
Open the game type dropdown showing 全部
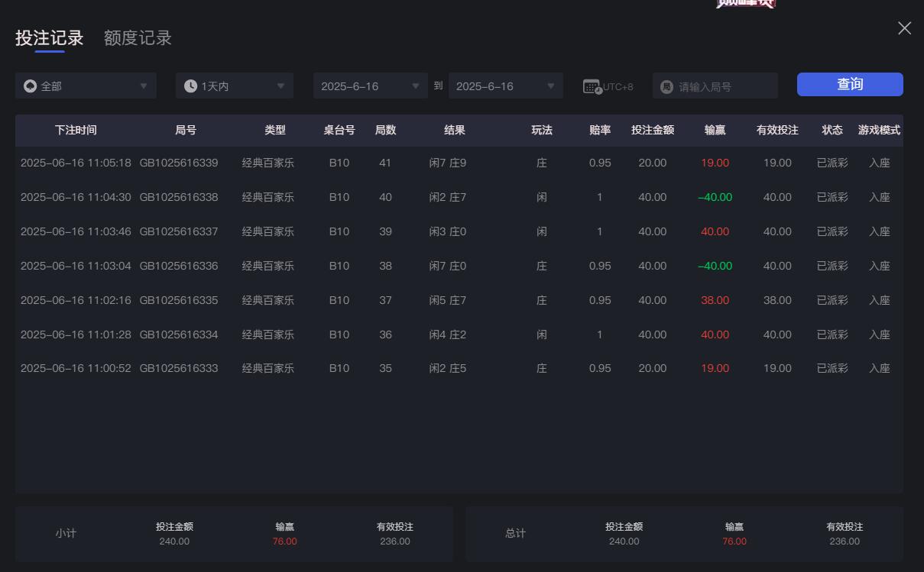pos(86,86)
